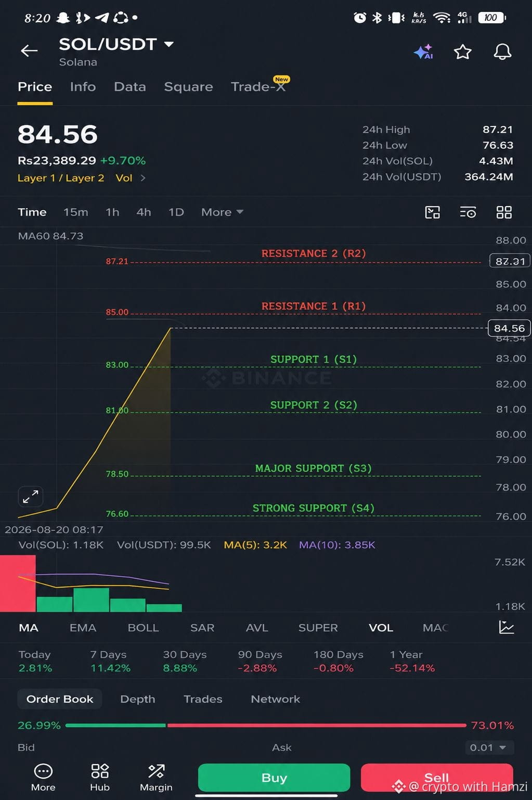The image size is (532, 800).
Task: Tap the green Buy button
Action: (x=274, y=778)
